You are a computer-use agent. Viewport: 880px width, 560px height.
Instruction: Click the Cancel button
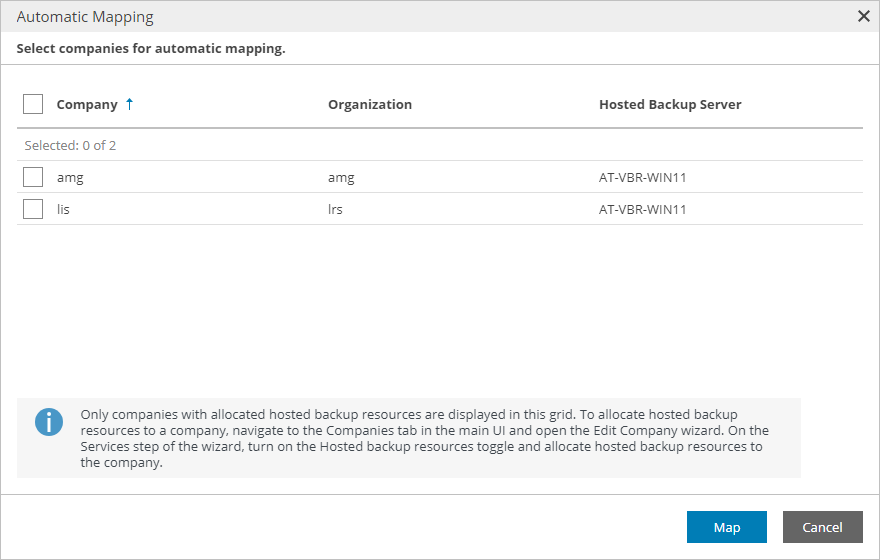click(823, 527)
